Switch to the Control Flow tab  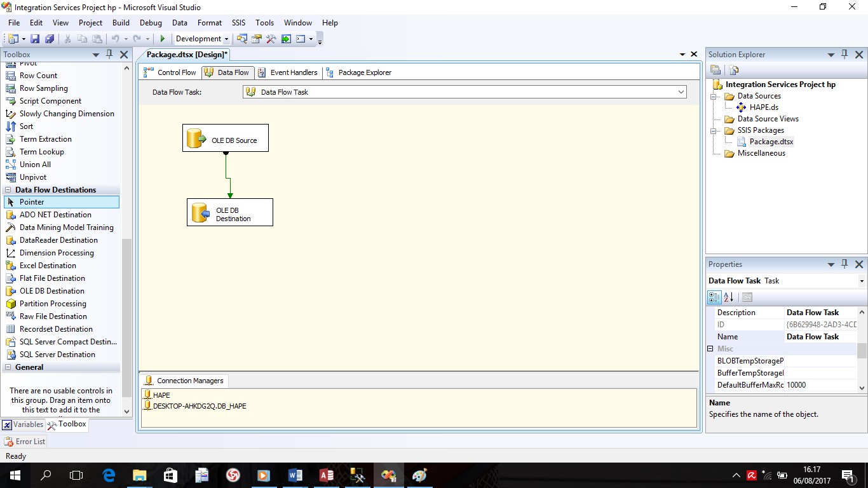pos(170,72)
